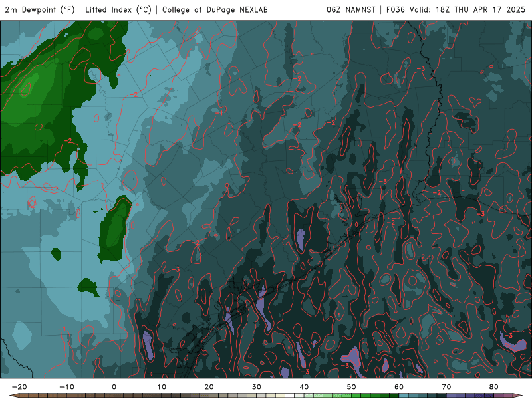Click the 60 label on the color scale
Viewport: 532px width, 399px height.
[399, 387]
